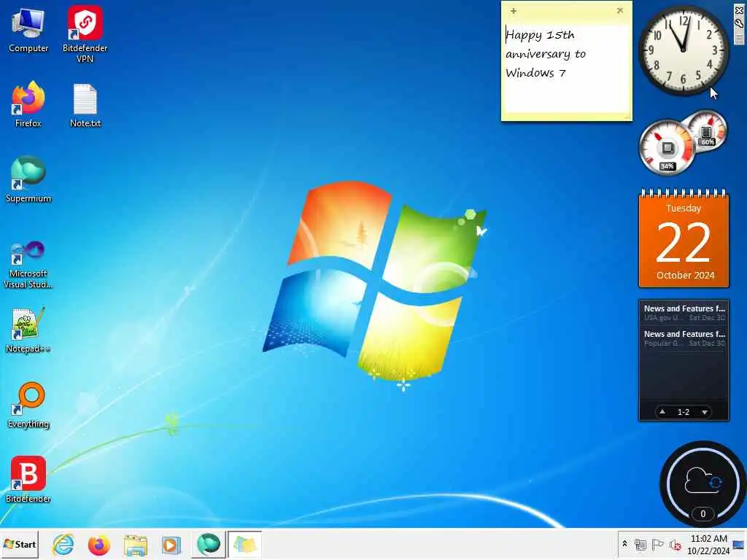747x560 pixels.
Task: Click the CPU meter gauge showing 34%
Action: pyautogui.click(x=667, y=147)
